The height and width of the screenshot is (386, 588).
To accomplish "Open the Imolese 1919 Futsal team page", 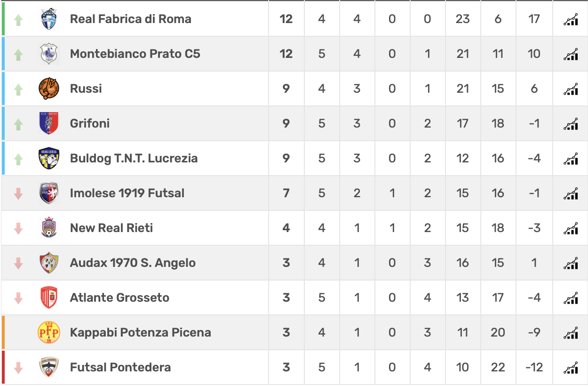I will pos(127,193).
